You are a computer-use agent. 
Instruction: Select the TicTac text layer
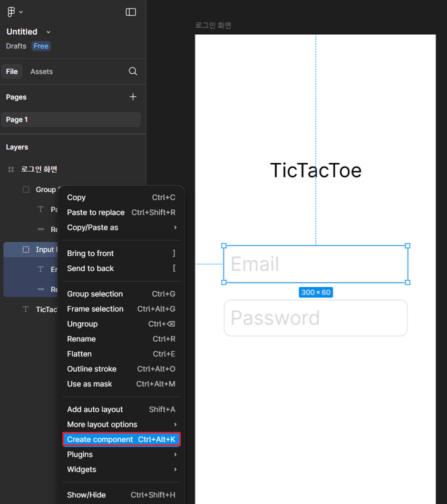(47, 309)
